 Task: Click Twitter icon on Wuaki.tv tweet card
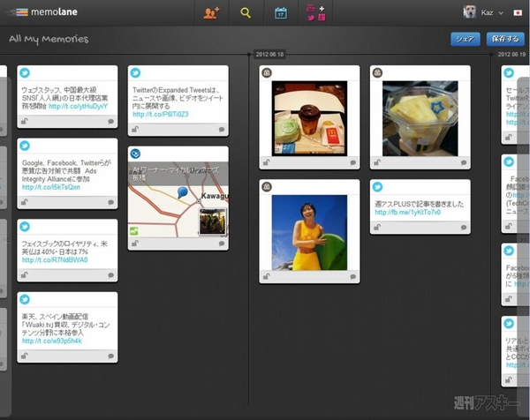pyautogui.click(x=25, y=299)
